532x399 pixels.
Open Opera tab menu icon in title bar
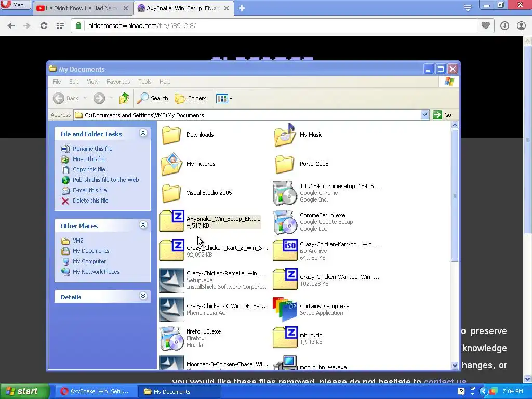(x=468, y=8)
